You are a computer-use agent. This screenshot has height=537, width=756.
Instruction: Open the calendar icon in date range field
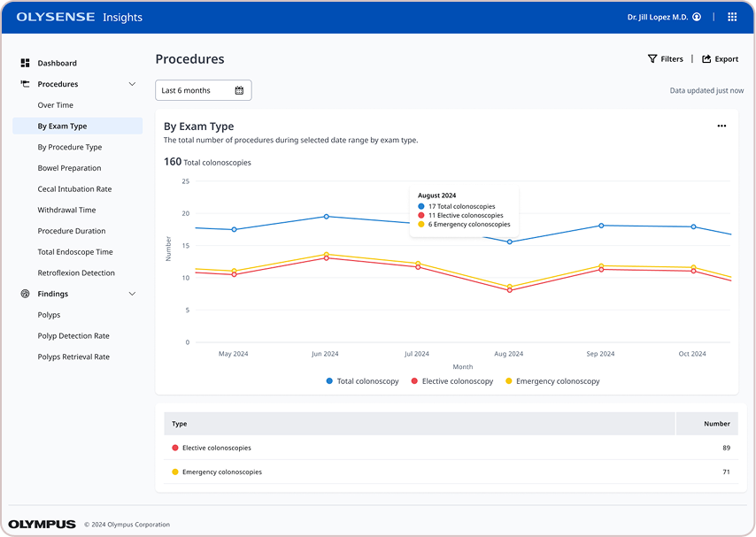tap(239, 90)
